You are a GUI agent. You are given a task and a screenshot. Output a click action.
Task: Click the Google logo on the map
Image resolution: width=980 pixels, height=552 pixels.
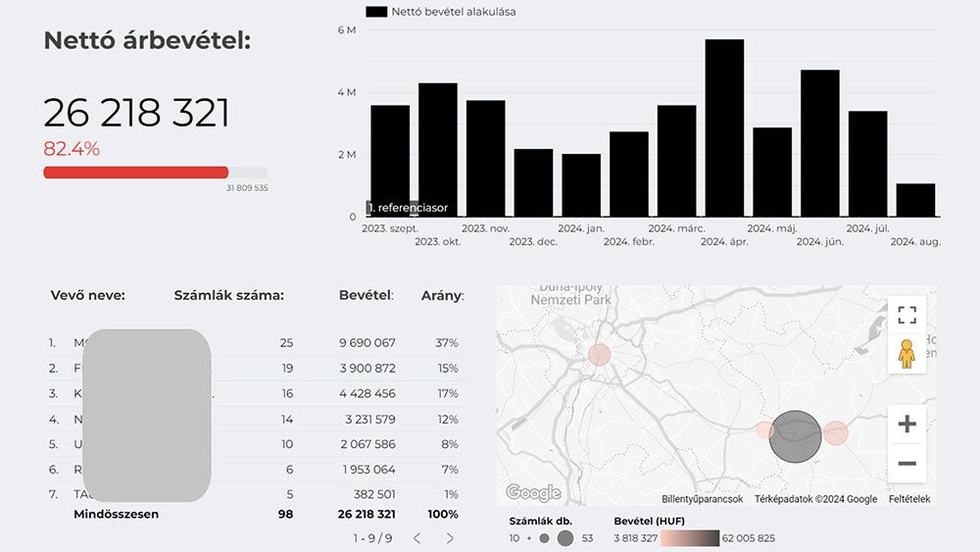coord(533,492)
